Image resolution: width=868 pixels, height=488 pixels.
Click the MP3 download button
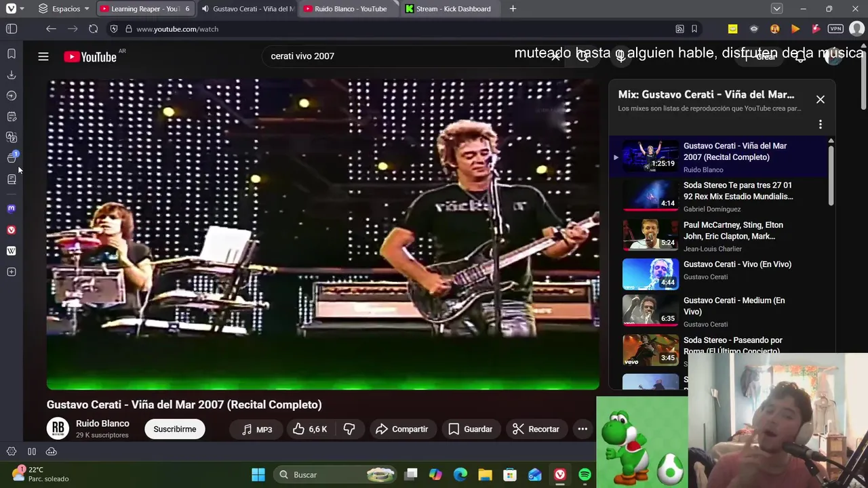pos(256,429)
